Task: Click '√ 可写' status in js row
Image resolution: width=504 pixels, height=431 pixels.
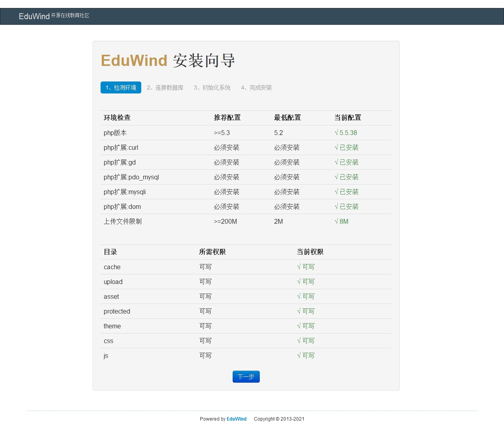Action: (x=306, y=356)
